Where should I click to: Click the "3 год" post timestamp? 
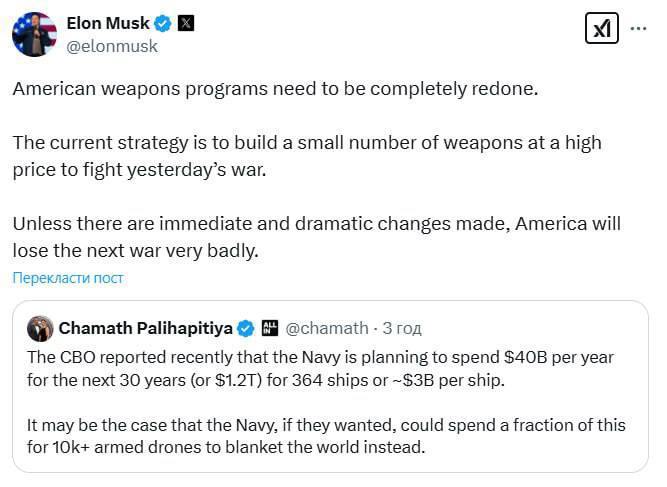(x=400, y=328)
